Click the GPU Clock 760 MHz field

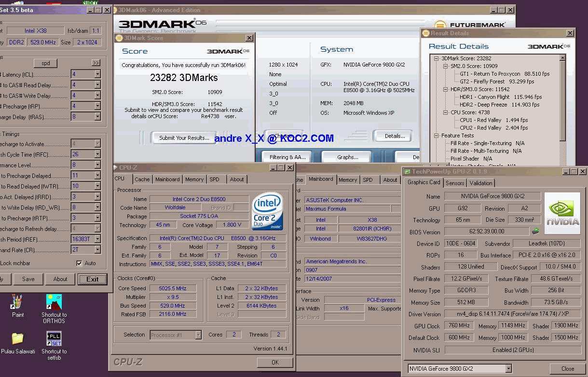pyautogui.click(x=459, y=326)
